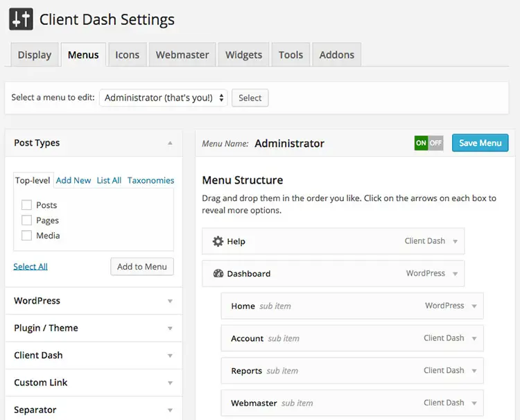Open the Tools tab
The height and width of the screenshot is (420, 520).
pos(291,55)
